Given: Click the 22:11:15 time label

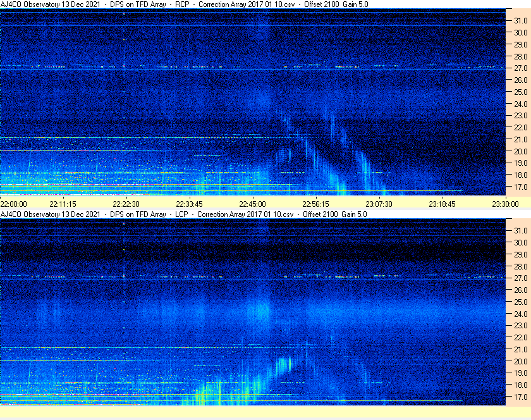Looking at the screenshot, I should [x=63, y=204].
